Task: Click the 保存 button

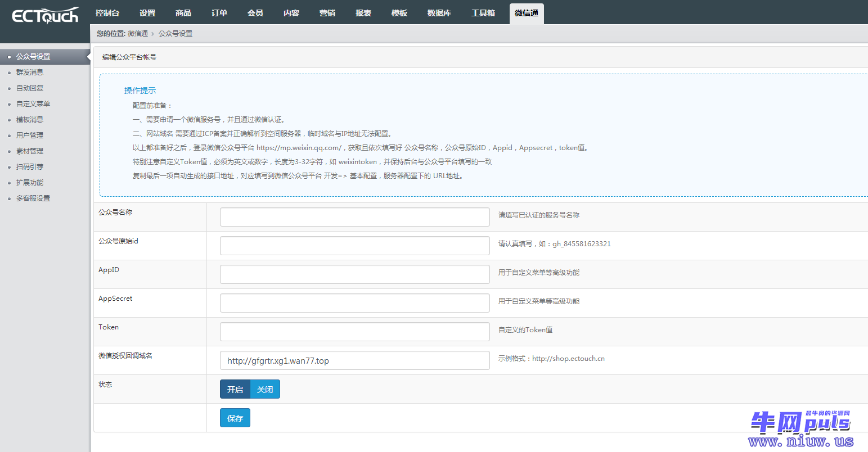Action: click(235, 418)
